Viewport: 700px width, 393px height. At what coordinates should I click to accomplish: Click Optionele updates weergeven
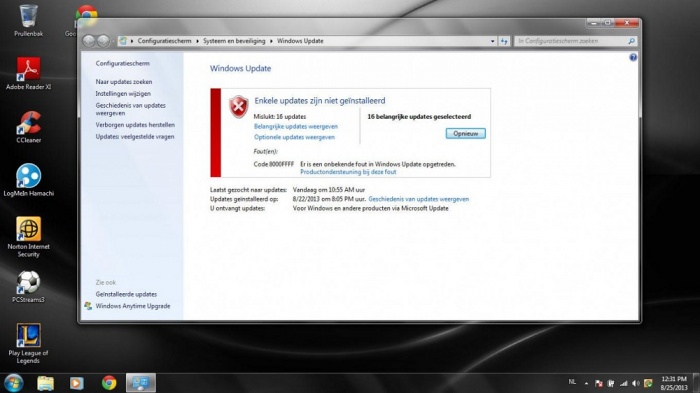pyautogui.click(x=294, y=137)
